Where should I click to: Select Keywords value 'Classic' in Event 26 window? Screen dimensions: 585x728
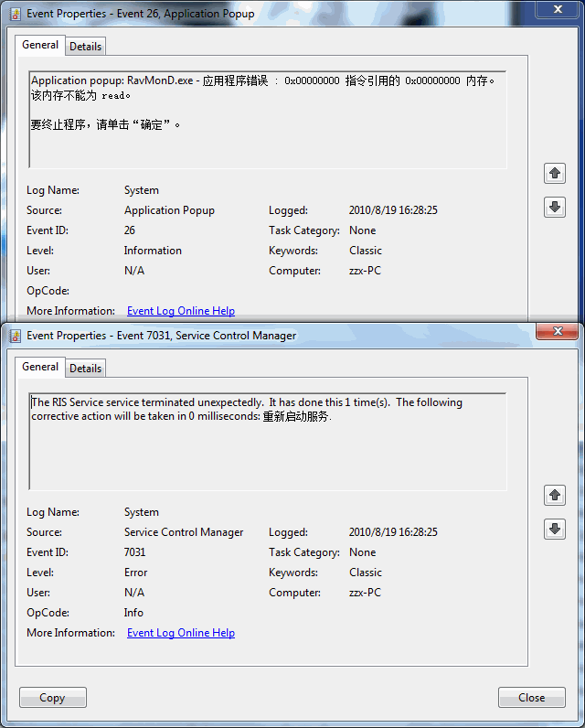click(366, 251)
